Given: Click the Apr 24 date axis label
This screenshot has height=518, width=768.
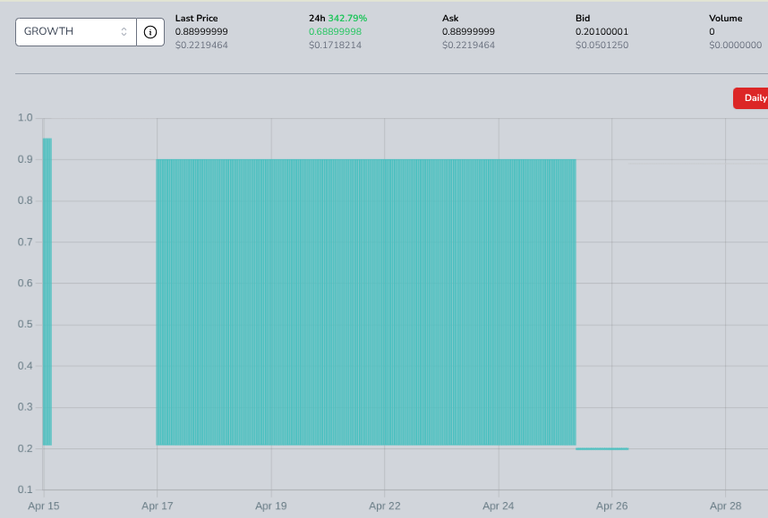Looking at the screenshot, I should pyautogui.click(x=498, y=506).
